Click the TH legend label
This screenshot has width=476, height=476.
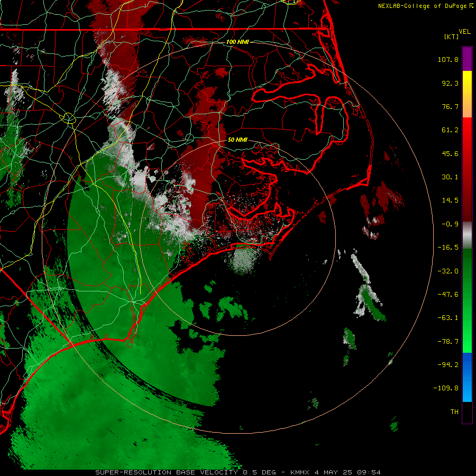454,412
